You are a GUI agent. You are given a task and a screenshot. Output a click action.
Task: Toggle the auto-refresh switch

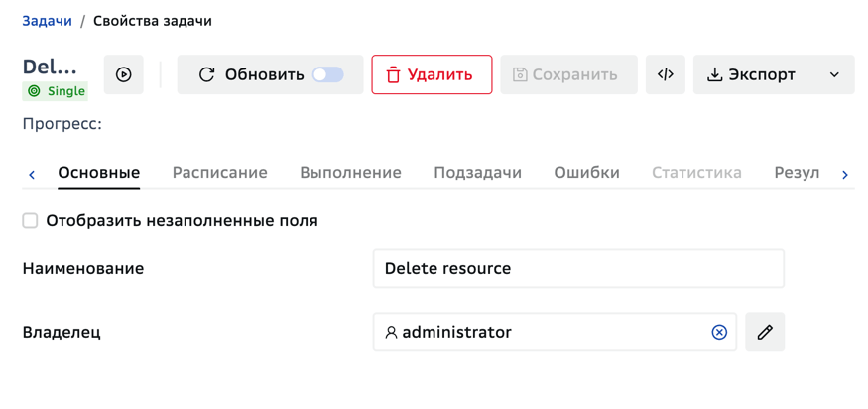coord(327,74)
